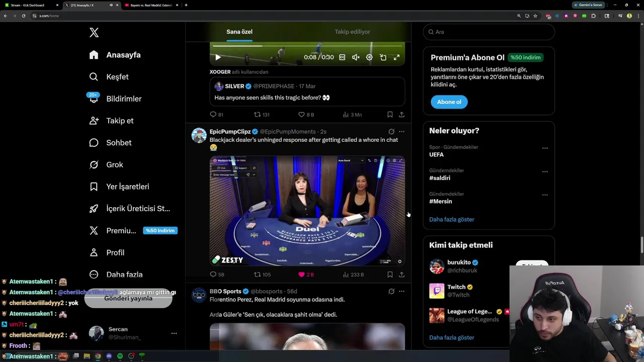Bookmark this page with star icon
This screenshot has height=362, width=644.
(535, 16)
